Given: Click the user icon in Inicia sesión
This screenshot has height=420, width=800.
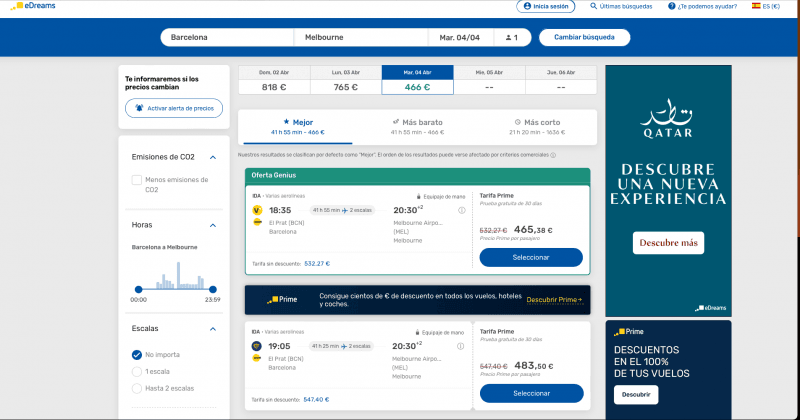Looking at the screenshot, I should coord(527,6).
